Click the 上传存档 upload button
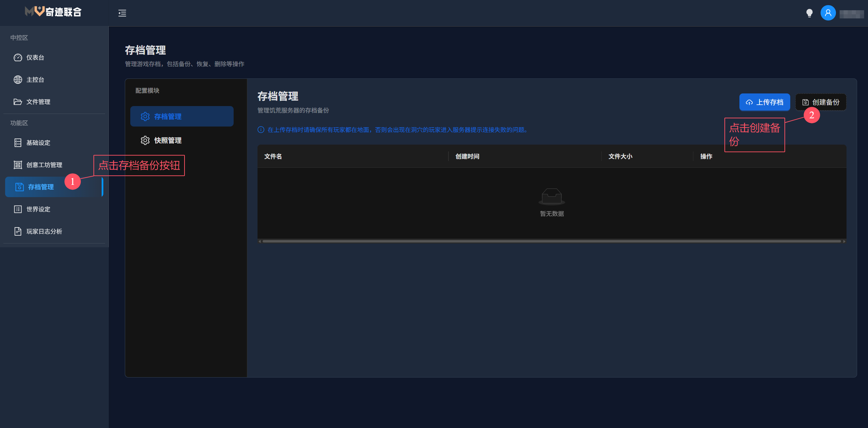 tap(764, 102)
